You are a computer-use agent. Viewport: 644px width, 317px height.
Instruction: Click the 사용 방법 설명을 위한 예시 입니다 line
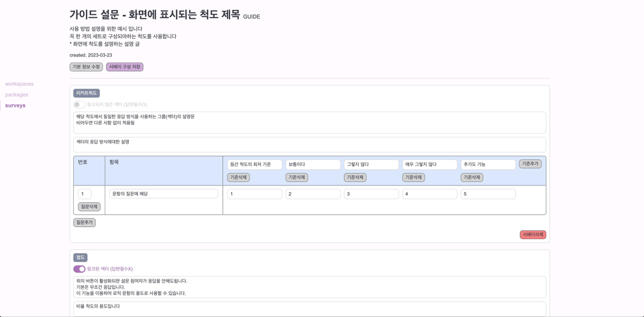(x=106, y=29)
